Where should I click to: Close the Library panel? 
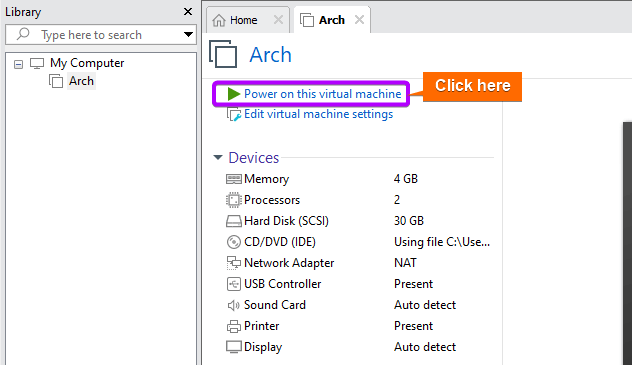click(x=188, y=12)
